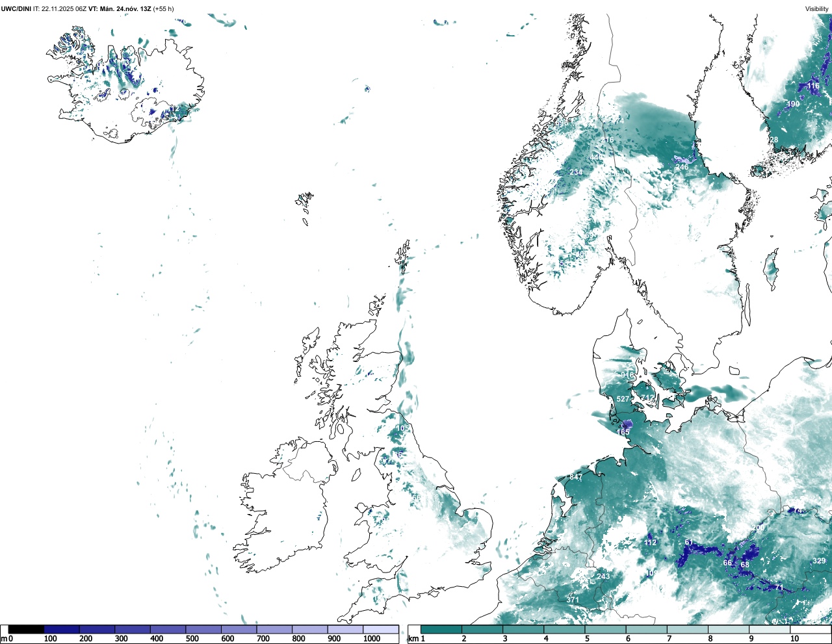Select the 900–1000 m pale lavender swatch
Screen dimensions: 832x644
(x=345, y=629)
